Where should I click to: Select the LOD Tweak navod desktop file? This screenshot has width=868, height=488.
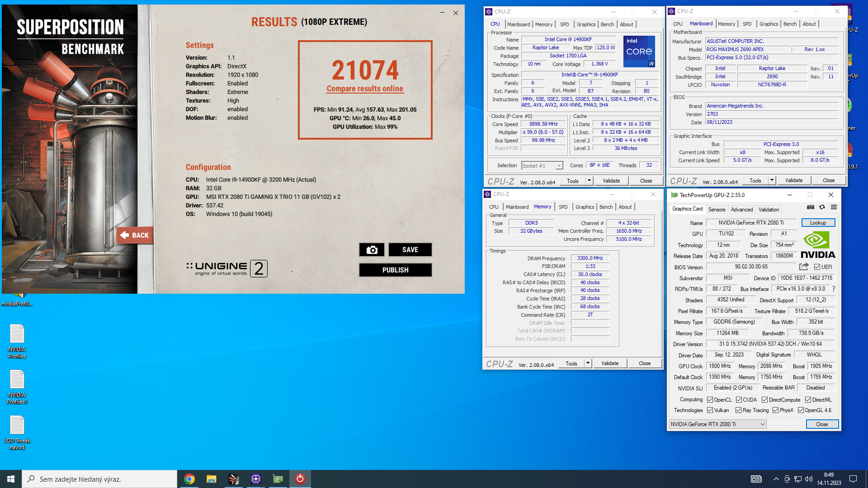tap(17, 432)
